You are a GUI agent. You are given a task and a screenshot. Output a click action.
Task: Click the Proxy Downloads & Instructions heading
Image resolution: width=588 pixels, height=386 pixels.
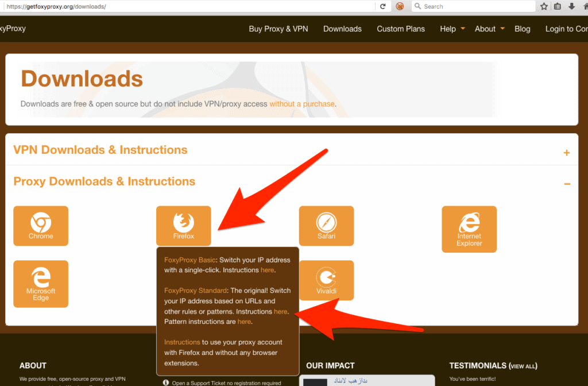coord(105,182)
